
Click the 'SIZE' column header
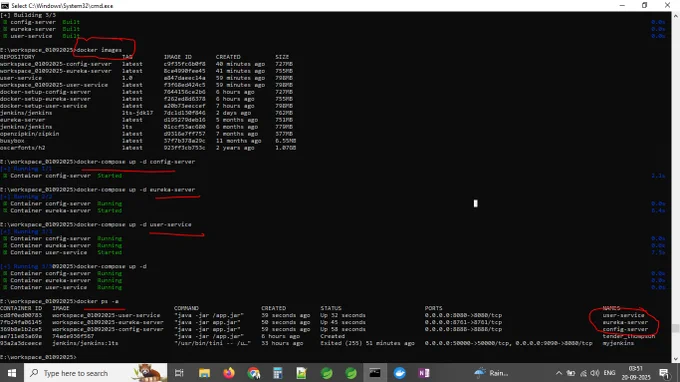tap(282, 57)
